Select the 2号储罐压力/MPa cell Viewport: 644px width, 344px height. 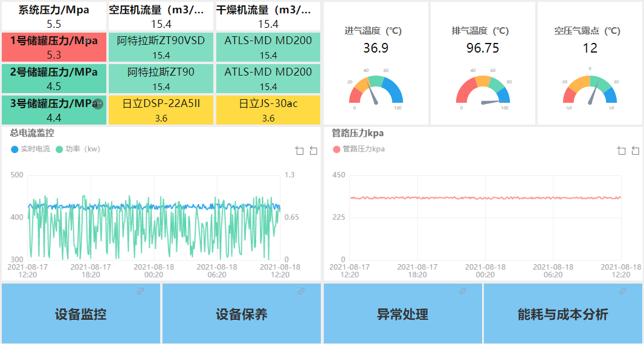[54, 79]
